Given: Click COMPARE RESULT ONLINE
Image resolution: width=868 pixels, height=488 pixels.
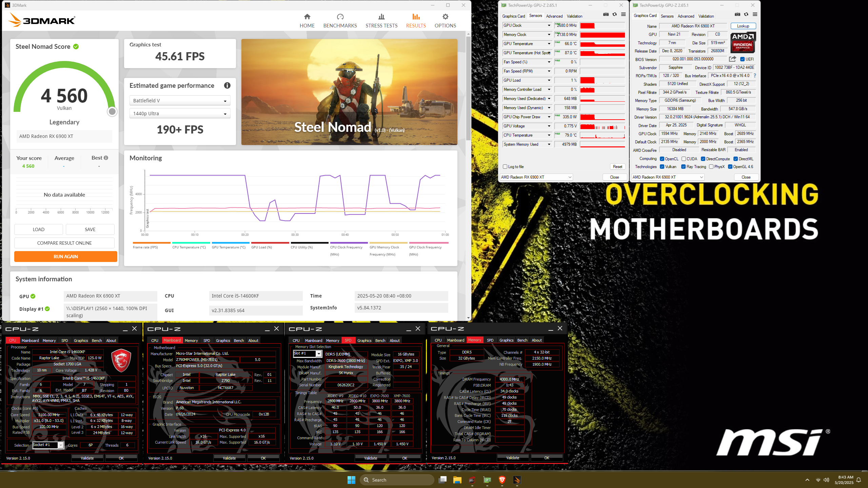Looking at the screenshot, I should tap(64, 243).
